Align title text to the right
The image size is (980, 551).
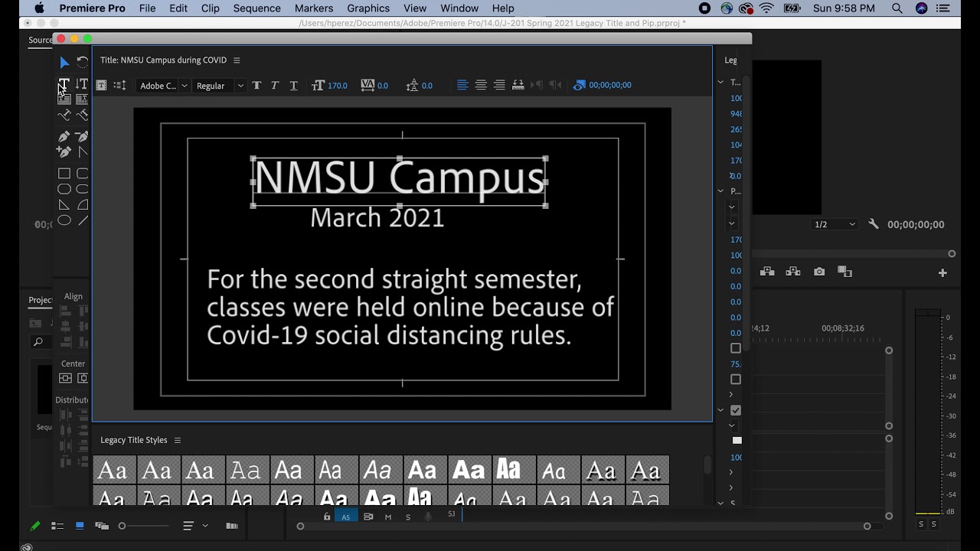[x=499, y=85]
